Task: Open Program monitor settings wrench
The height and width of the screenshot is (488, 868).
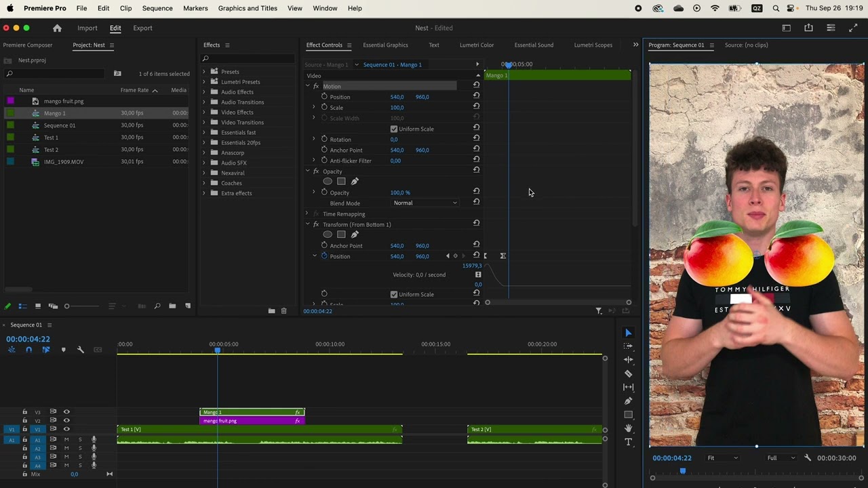Action: click(x=808, y=458)
